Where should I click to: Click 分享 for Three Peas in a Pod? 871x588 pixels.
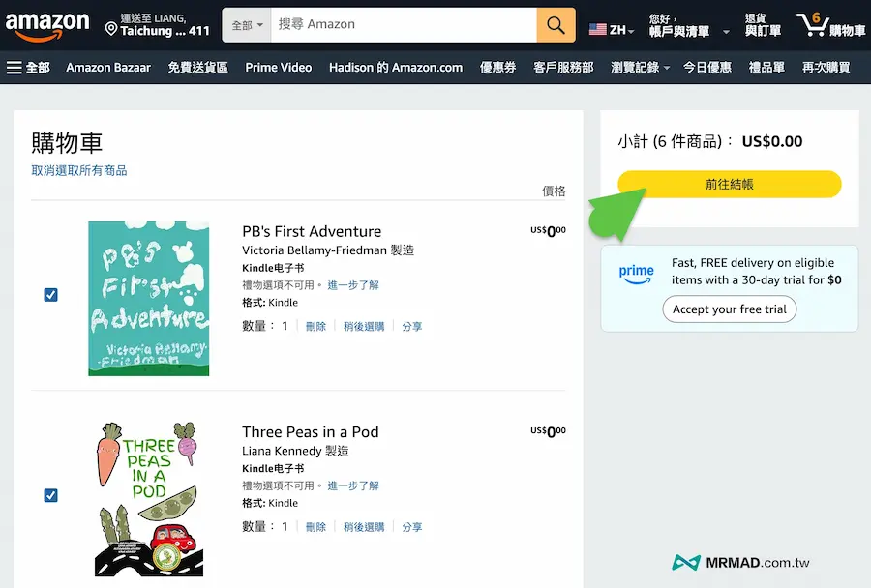coord(412,527)
